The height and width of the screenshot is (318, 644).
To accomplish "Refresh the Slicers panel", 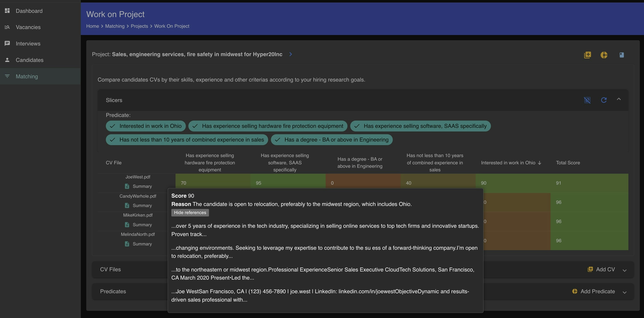I will pyautogui.click(x=604, y=100).
